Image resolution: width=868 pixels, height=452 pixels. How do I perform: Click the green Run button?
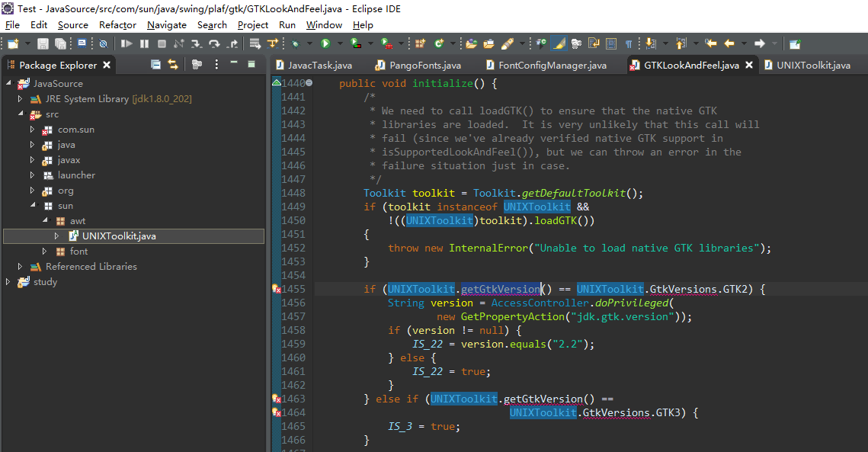[x=325, y=43]
